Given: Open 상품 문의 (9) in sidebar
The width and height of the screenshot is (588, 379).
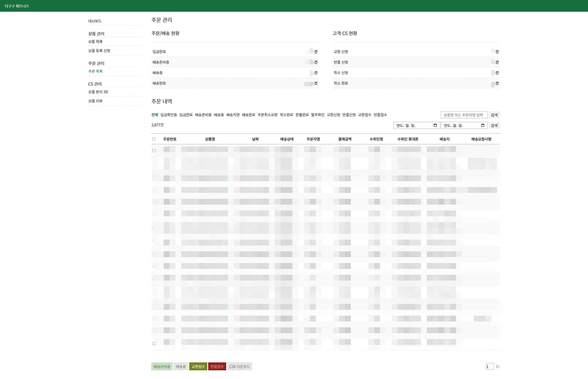Looking at the screenshot, I should click(98, 92).
